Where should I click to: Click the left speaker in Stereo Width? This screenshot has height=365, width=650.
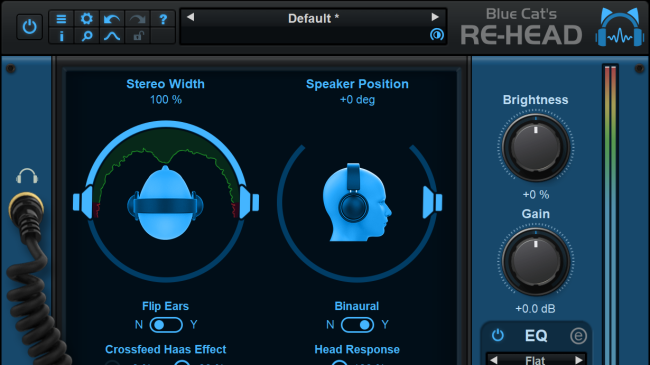pyautogui.click(x=83, y=202)
